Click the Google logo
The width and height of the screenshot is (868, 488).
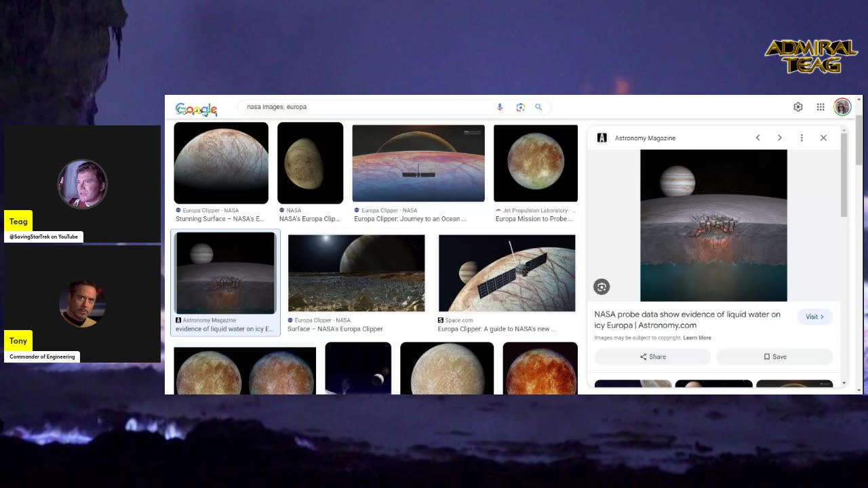[x=196, y=108]
